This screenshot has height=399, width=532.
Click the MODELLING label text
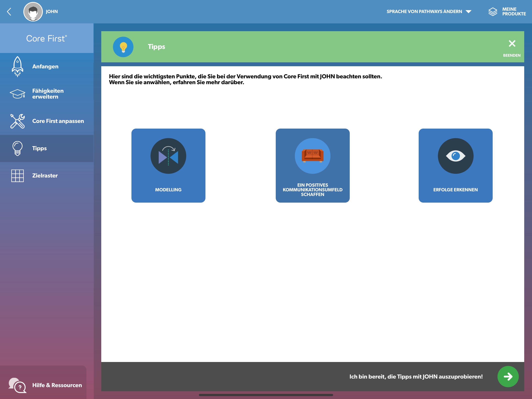(168, 190)
